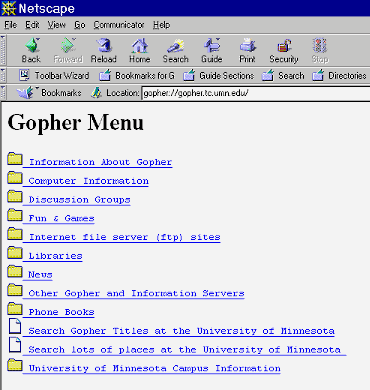The image size is (370, 390).
Task: Open University of Minnesota Campus Information link
Action: point(154,368)
